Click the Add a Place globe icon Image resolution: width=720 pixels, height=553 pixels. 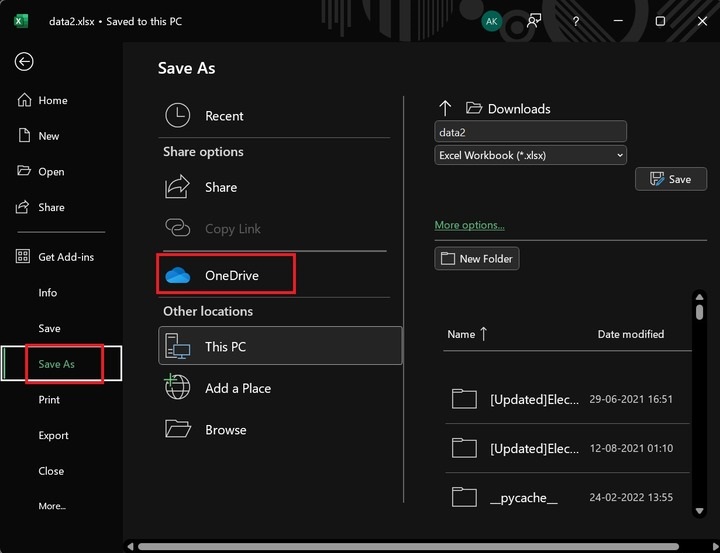178,388
